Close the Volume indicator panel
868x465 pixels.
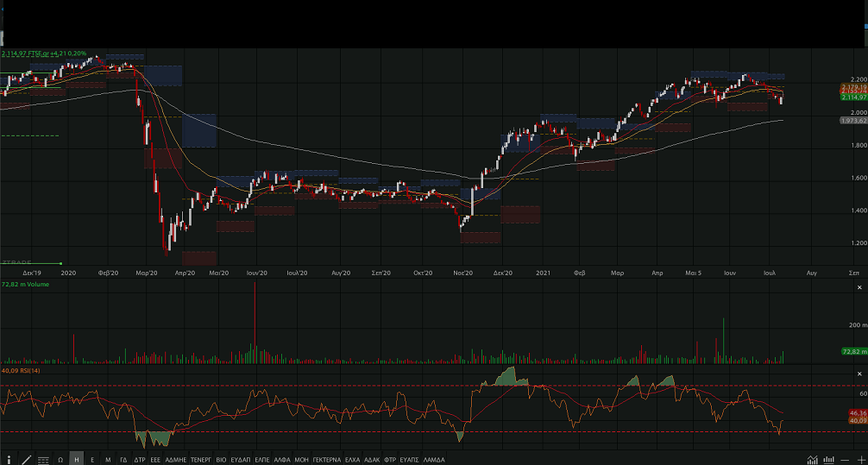[x=859, y=286]
